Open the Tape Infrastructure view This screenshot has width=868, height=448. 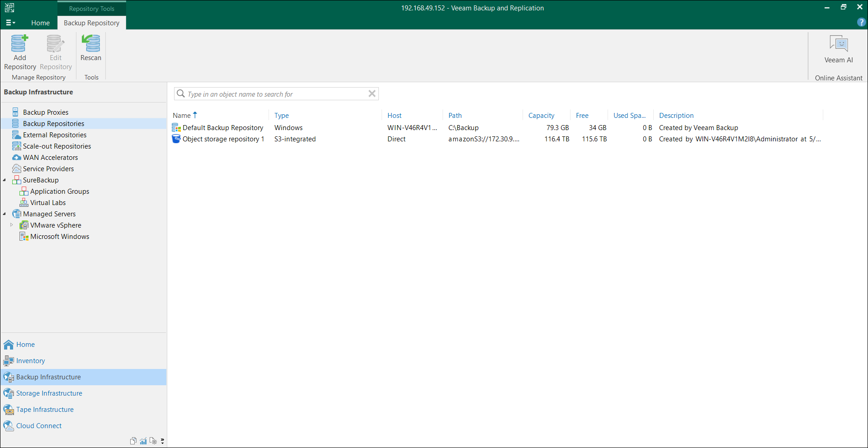[45, 410]
